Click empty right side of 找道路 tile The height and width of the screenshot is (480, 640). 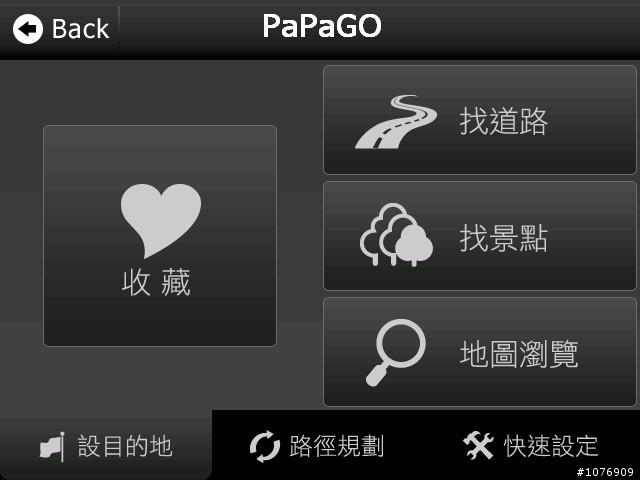(592, 120)
